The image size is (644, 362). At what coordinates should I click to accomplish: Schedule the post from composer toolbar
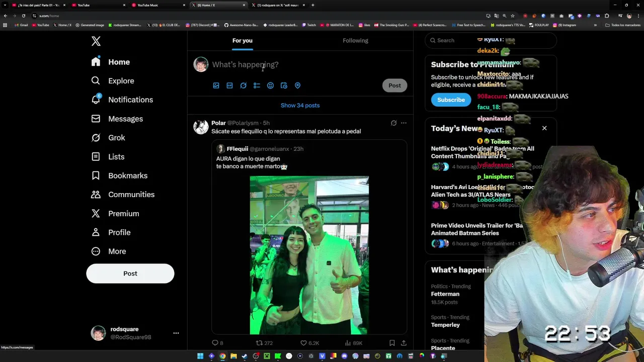coord(284,85)
